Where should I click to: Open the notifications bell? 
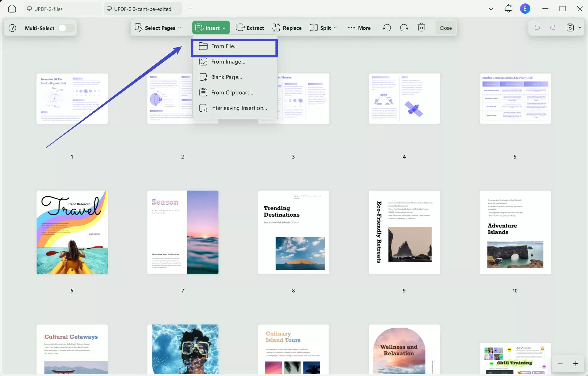pos(508,9)
